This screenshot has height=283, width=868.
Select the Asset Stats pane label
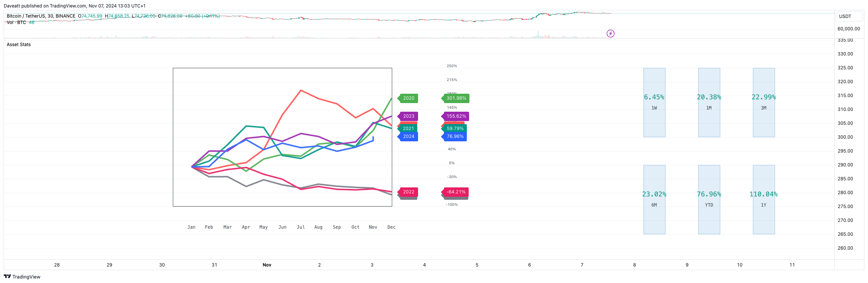(x=19, y=45)
